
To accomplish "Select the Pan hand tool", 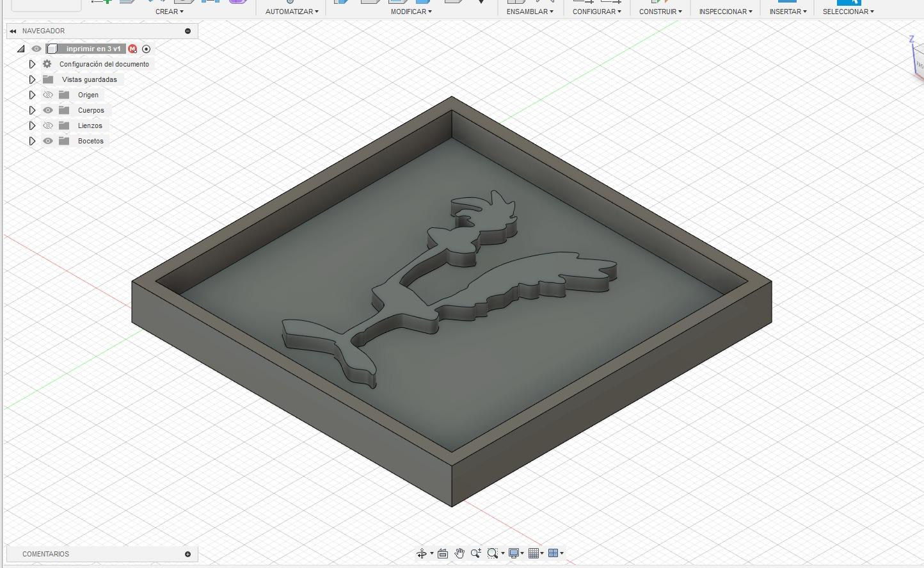I will point(459,553).
